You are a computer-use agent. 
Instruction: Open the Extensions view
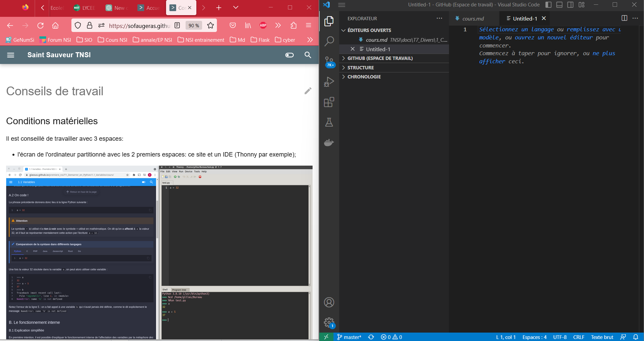click(329, 102)
